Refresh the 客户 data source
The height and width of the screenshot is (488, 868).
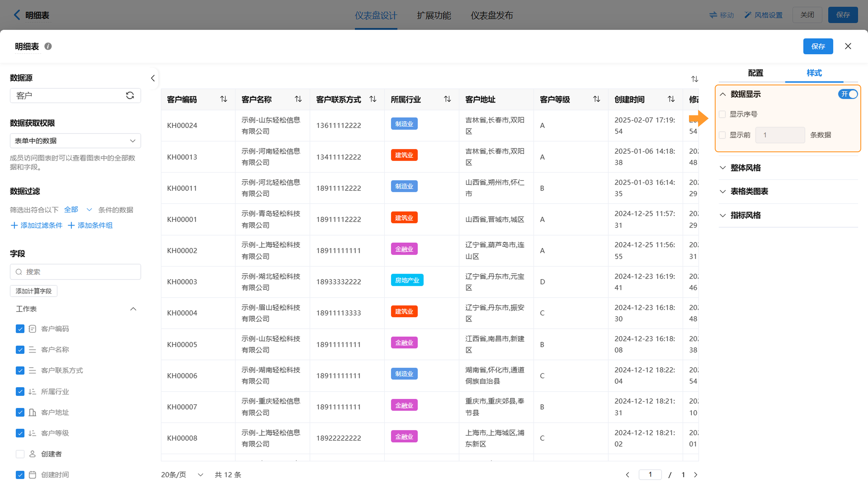pyautogui.click(x=130, y=95)
